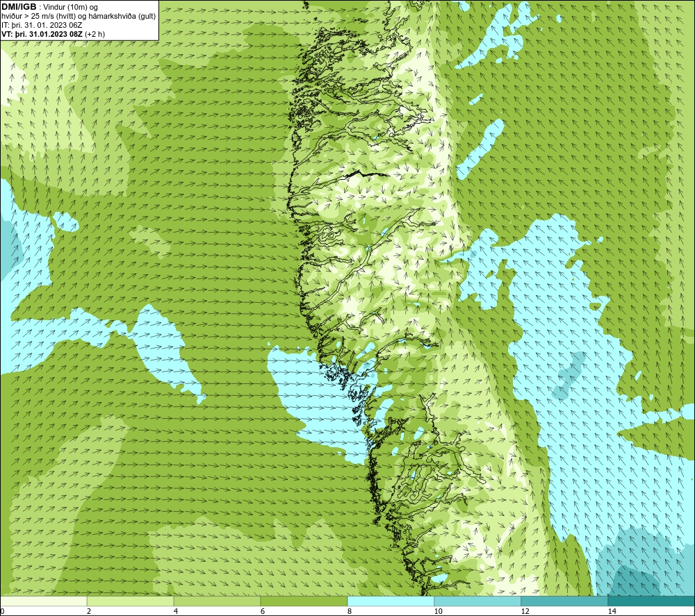Image resolution: width=695 pixels, height=616 pixels.
Task: Click the above-14 m/s dark teal legend swatch
Action: 652,601
